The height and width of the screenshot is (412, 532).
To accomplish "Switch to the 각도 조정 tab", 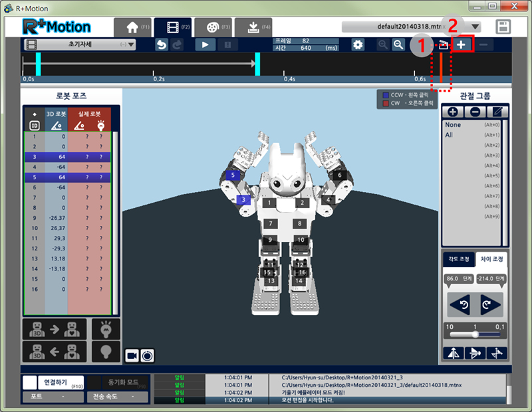I will [459, 259].
